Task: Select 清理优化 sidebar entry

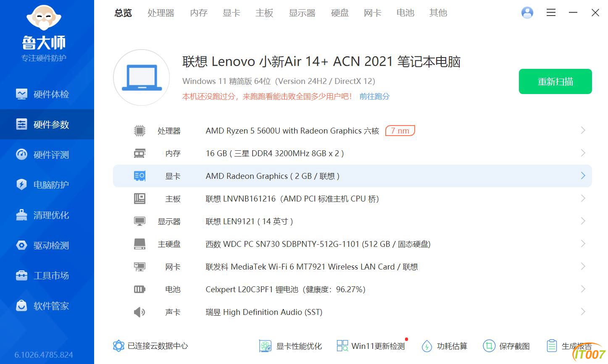Action: pos(47,215)
